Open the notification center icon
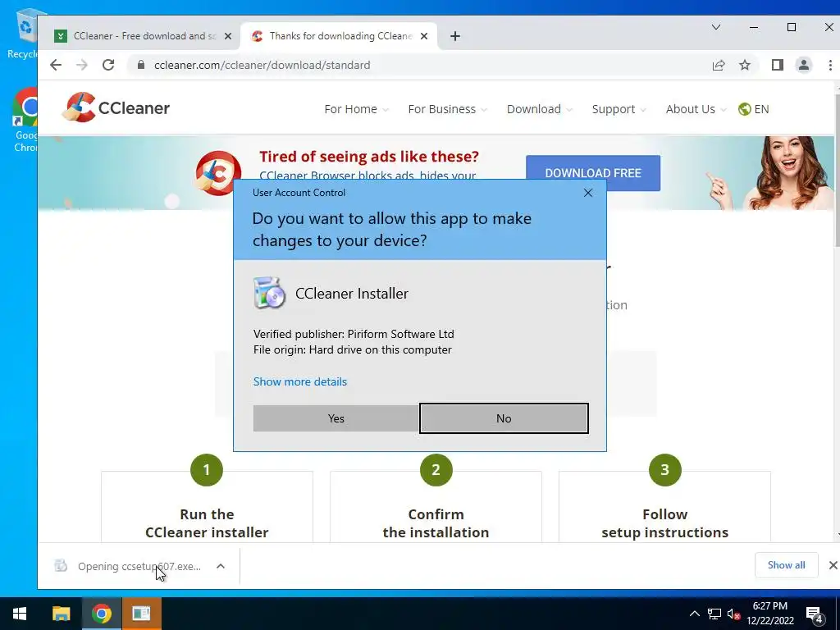The width and height of the screenshot is (840, 630). [815, 614]
